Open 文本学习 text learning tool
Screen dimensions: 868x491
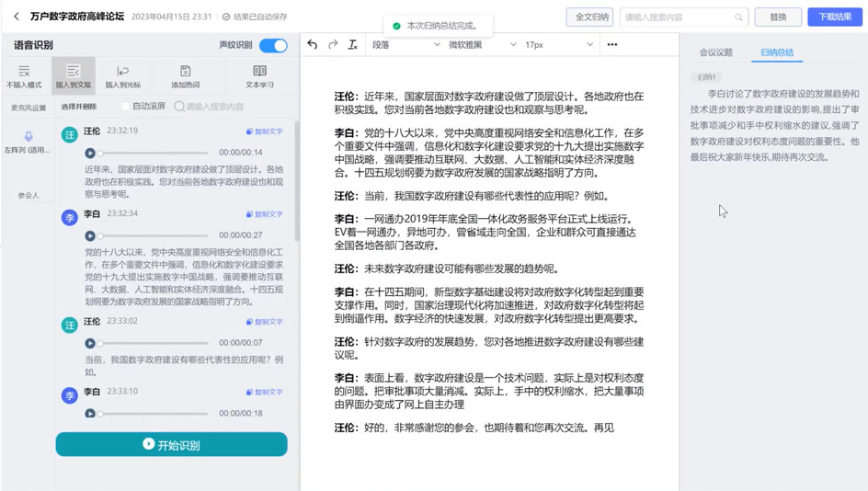click(259, 75)
